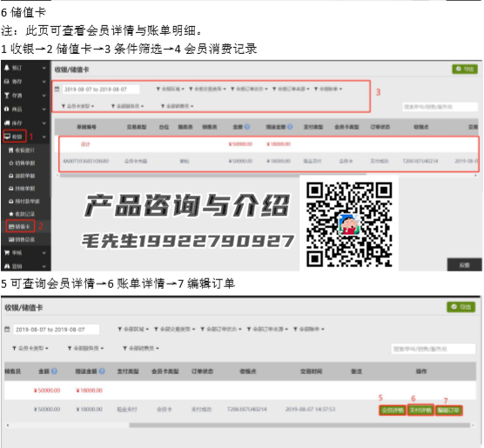Click the horizontal scrollbar of the upper table
This screenshot has height=448, width=484.
[213, 175]
